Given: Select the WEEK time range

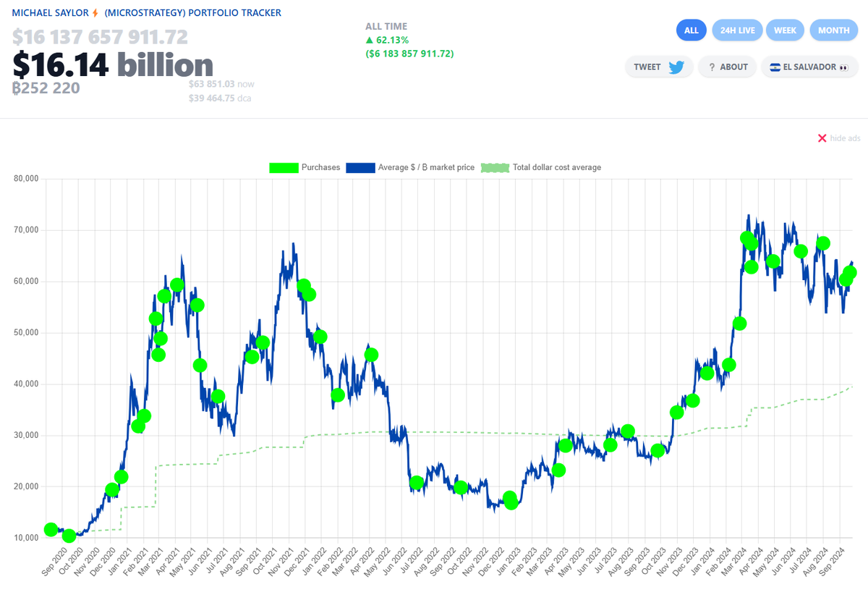Looking at the screenshot, I should pos(785,30).
